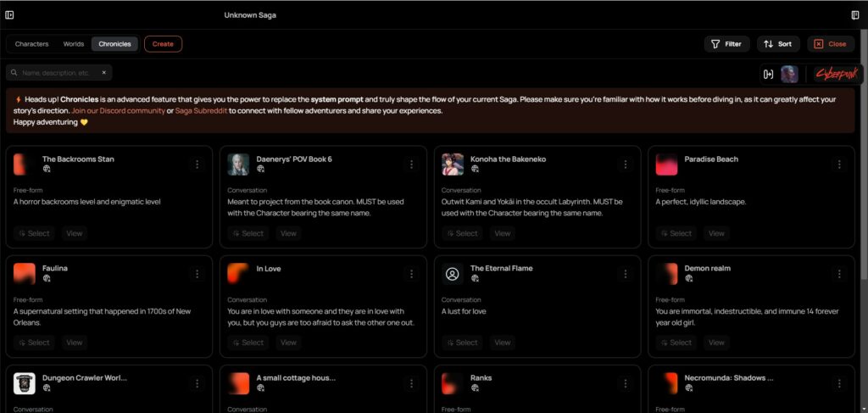Viewport: 868px width, 413px height.
Task: Open options menu for Ranks
Action: point(626,383)
